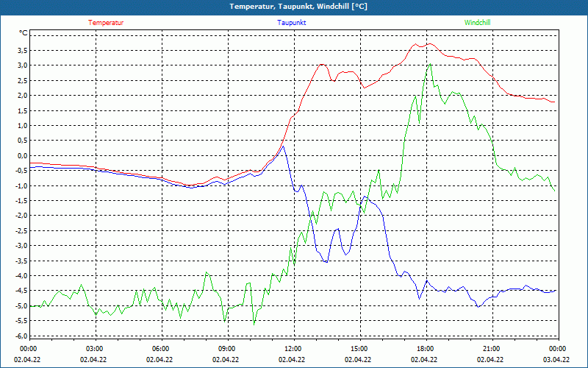This screenshot has height=368, width=588.
Task: Click the blue Taupunkt legend label
Action: click(291, 23)
